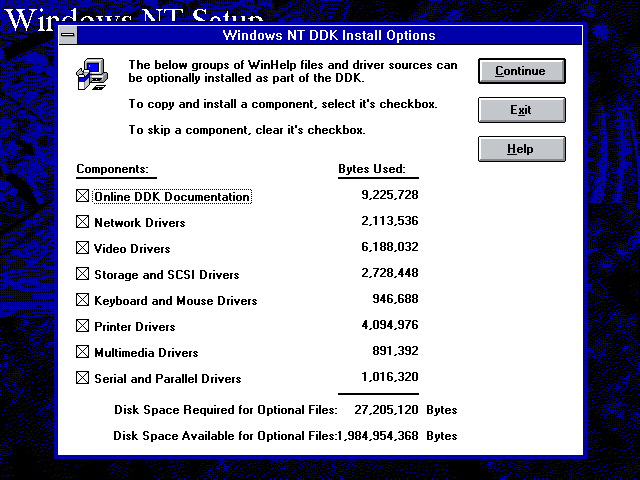Click the 9,225,728 bytes value
The image size is (640, 480).
[x=390, y=195]
